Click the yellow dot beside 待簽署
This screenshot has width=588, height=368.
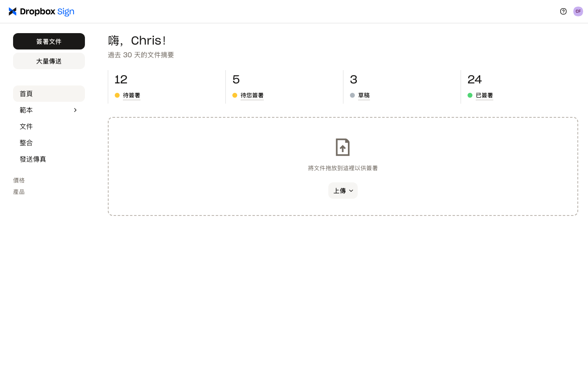(x=117, y=95)
